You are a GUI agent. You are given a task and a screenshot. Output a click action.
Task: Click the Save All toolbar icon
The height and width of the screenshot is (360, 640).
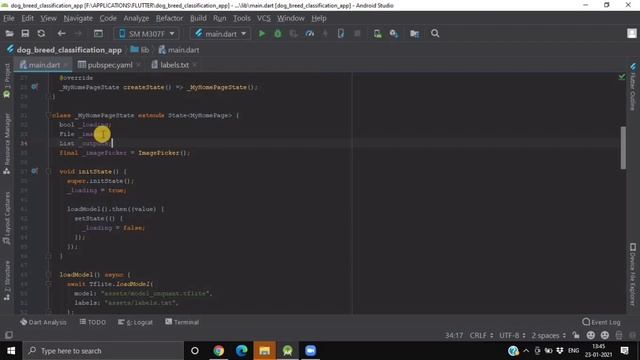click(25, 33)
